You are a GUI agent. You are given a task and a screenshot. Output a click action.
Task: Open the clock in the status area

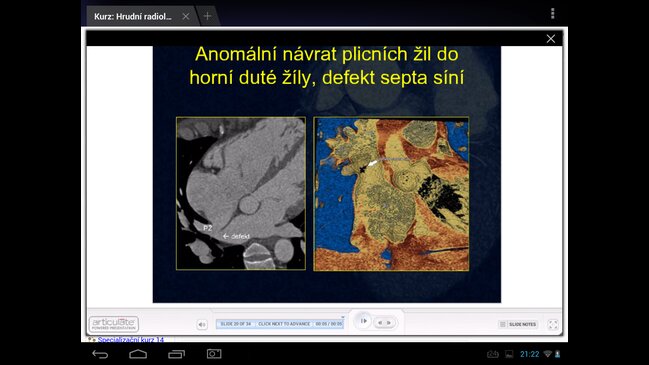coord(529,354)
